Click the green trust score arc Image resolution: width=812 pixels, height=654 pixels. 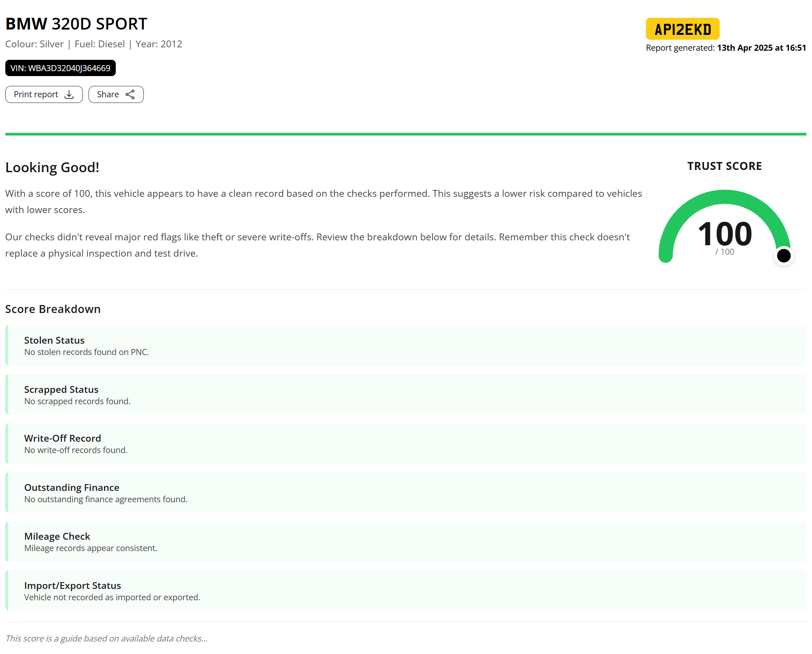(x=724, y=197)
